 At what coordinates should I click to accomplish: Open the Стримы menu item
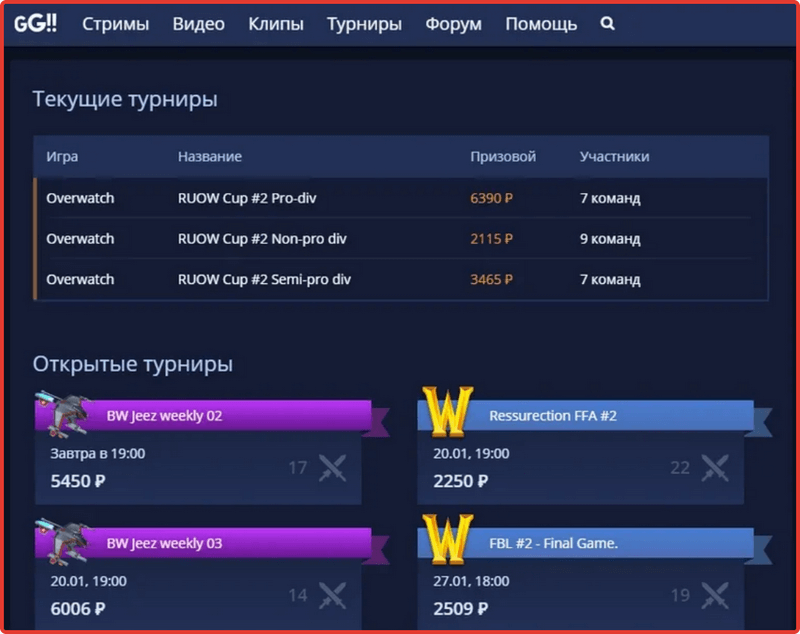tap(115, 24)
